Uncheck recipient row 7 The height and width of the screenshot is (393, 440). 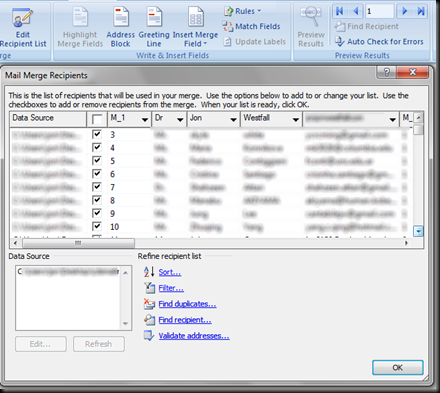pyautogui.click(x=97, y=187)
